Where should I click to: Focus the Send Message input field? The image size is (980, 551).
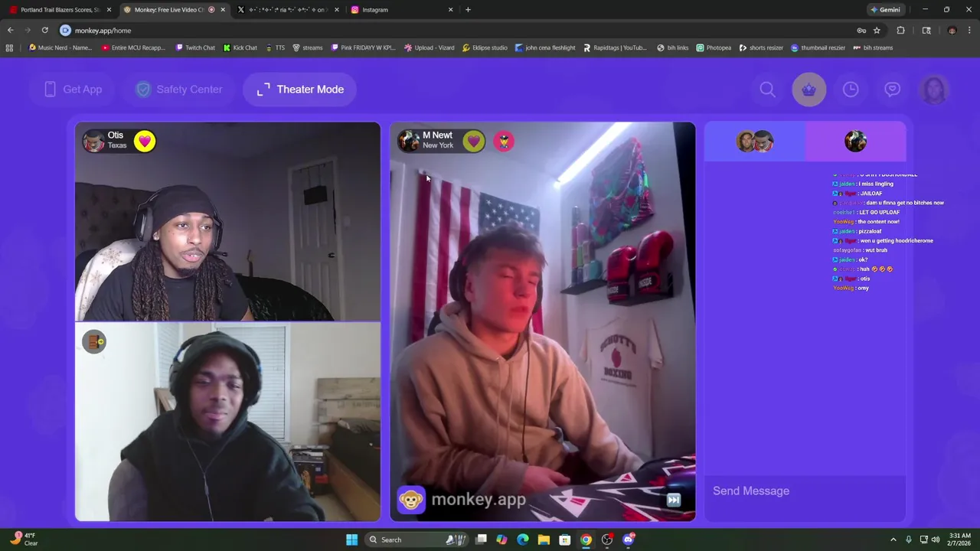(x=805, y=491)
